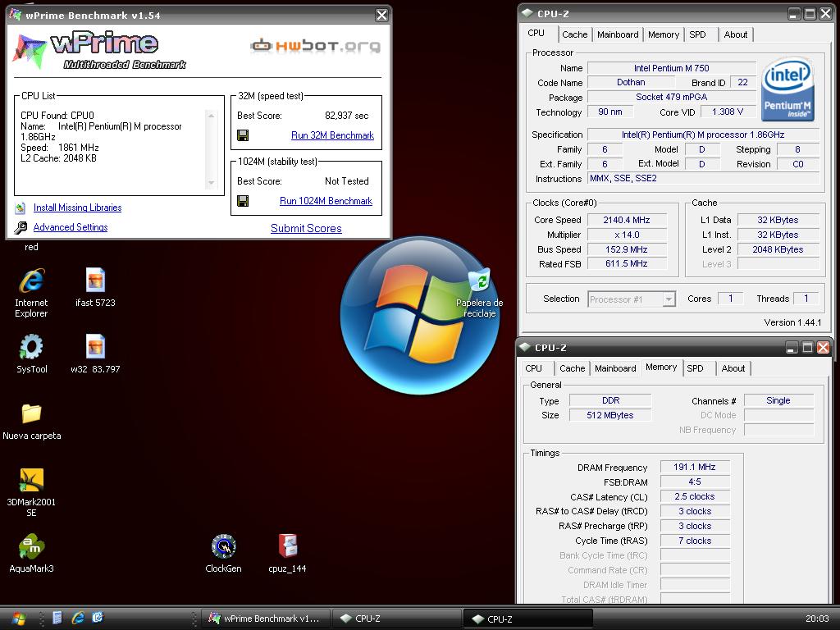Open the Start menu button

tap(18, 619)
